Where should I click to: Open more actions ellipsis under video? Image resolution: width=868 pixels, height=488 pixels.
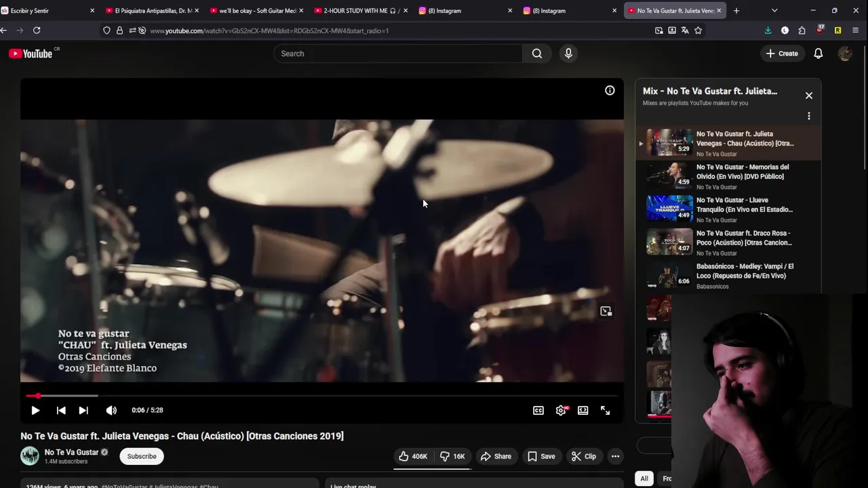[x=615, y=456]
